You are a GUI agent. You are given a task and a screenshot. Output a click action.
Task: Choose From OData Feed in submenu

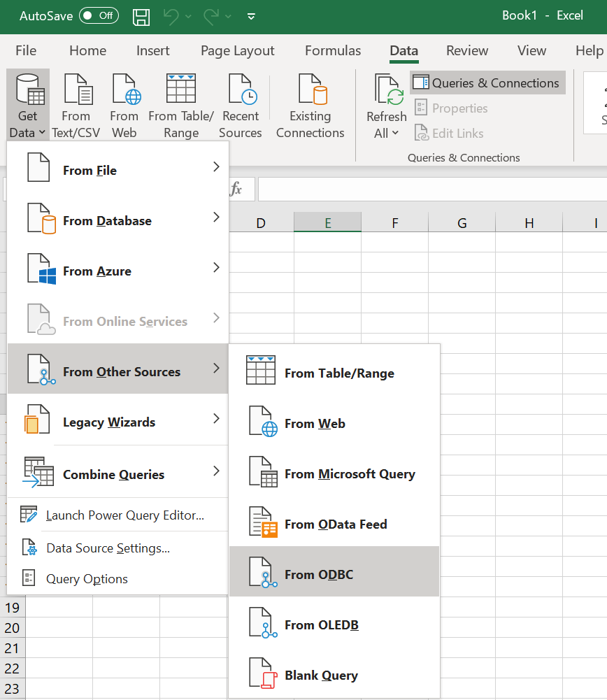point(334,522)
